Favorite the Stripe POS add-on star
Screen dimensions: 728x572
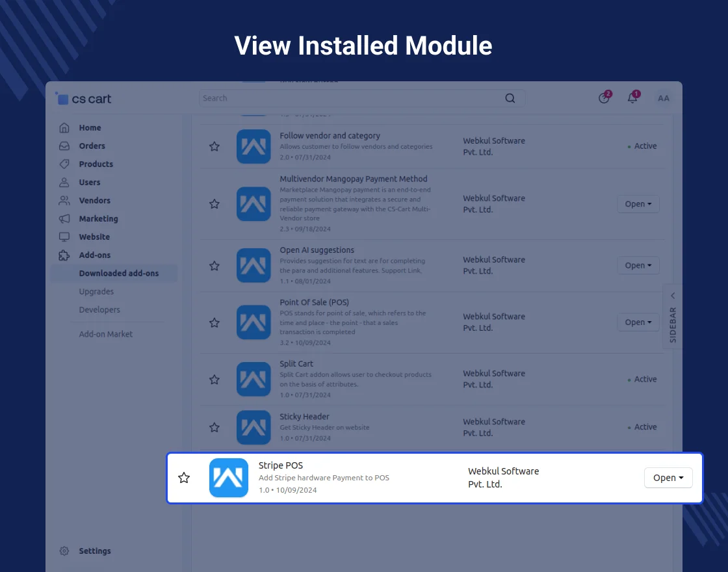[184, 478]
